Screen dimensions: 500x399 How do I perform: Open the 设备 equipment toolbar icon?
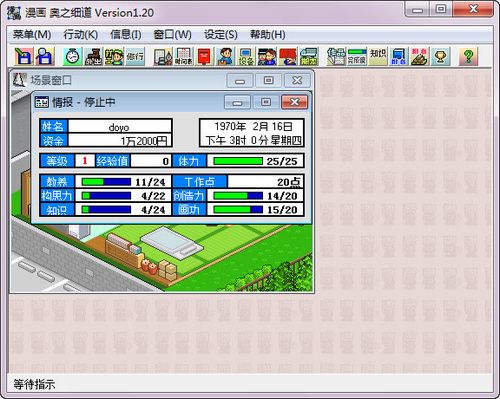[x=246, y=56]
